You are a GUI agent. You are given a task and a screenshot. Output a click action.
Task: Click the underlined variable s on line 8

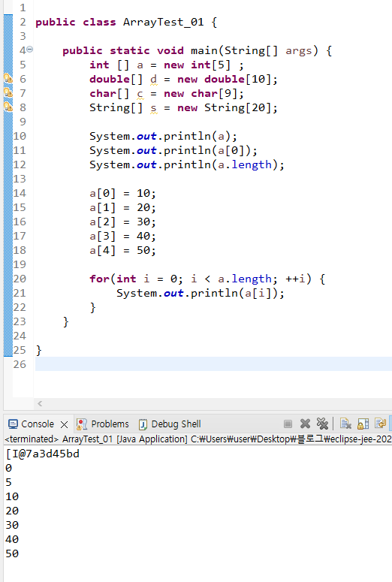point(153,108)
